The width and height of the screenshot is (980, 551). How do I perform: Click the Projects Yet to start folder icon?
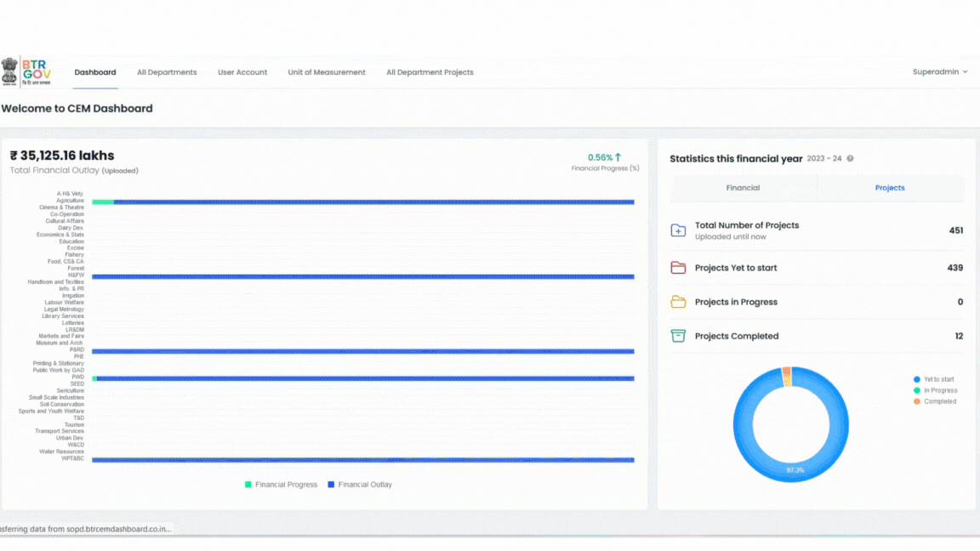(x=678, y=268)
